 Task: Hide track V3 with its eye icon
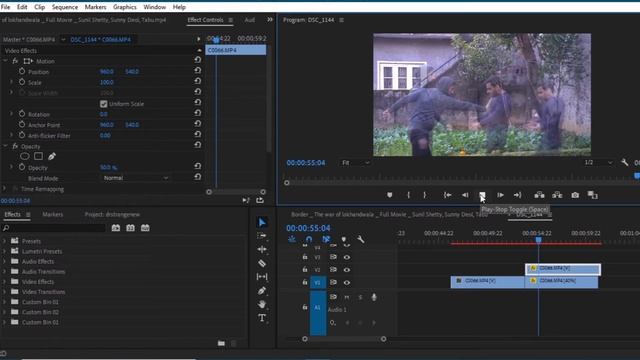coord(347,257)
